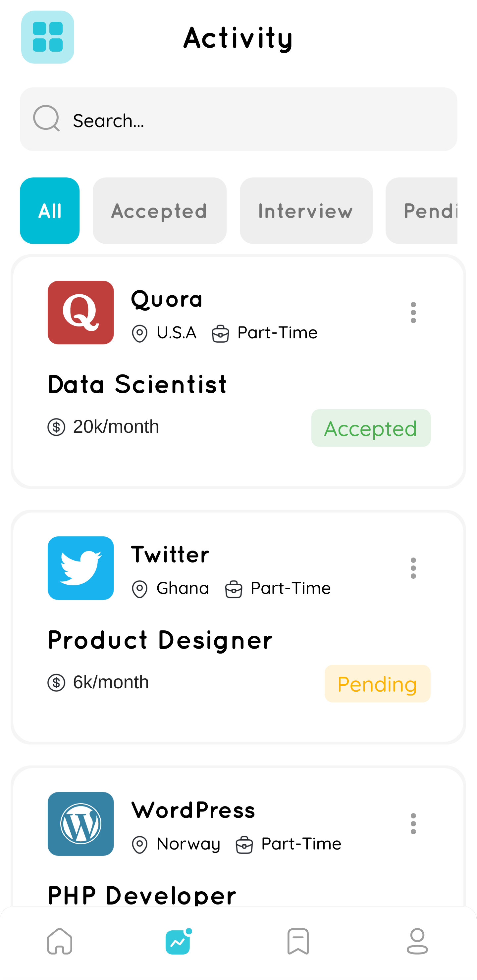
Task: Open the Data Scientist job title
Action: [137, 384]
